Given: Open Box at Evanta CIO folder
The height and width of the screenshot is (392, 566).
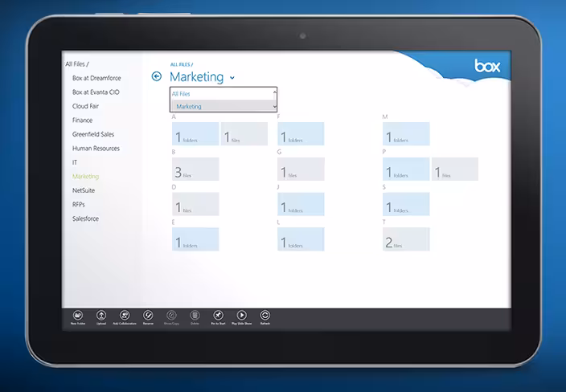Looking at the screenshot, I should coord(96,92).
